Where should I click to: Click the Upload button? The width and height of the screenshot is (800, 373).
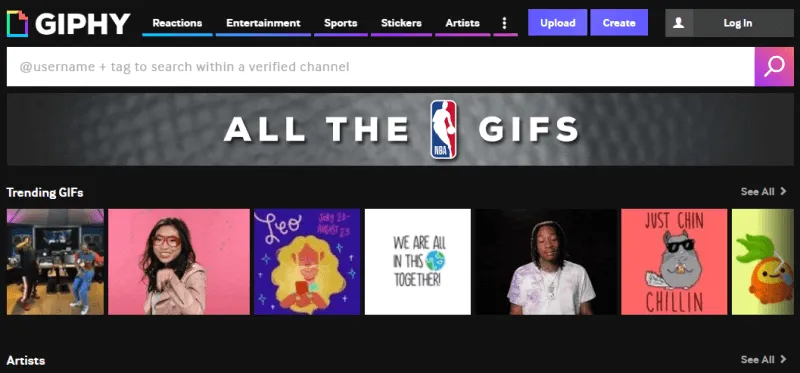(x=557, y=23)
